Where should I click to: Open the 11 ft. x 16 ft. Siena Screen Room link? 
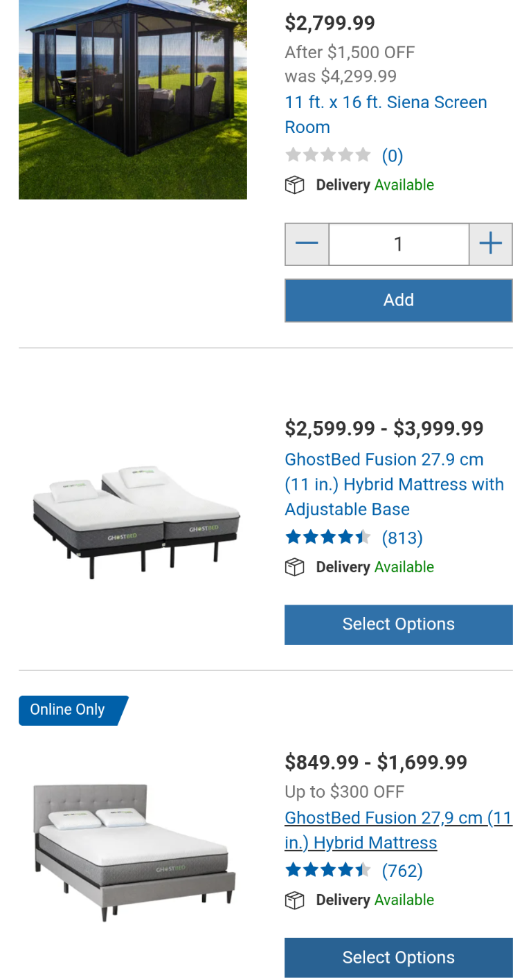[386, 114]
